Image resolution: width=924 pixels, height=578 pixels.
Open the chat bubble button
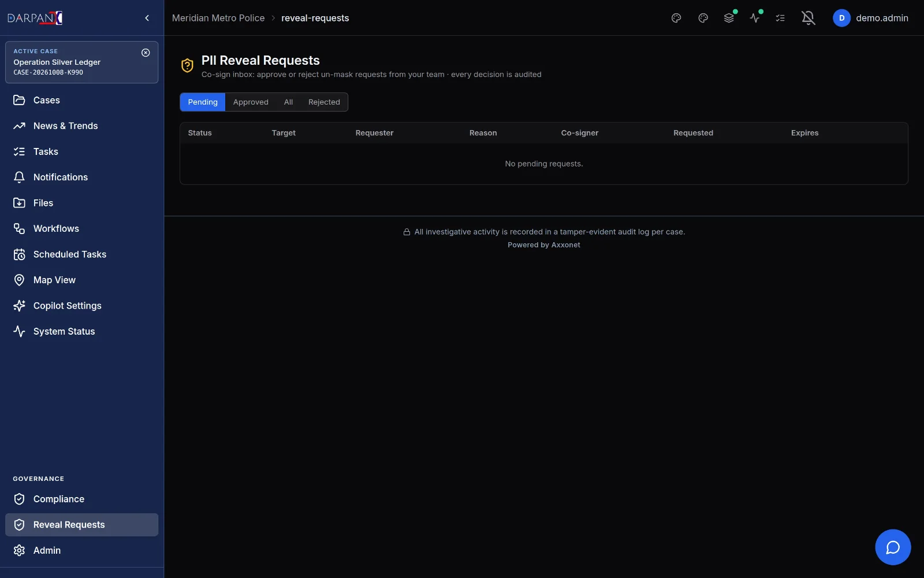point(893,547)
